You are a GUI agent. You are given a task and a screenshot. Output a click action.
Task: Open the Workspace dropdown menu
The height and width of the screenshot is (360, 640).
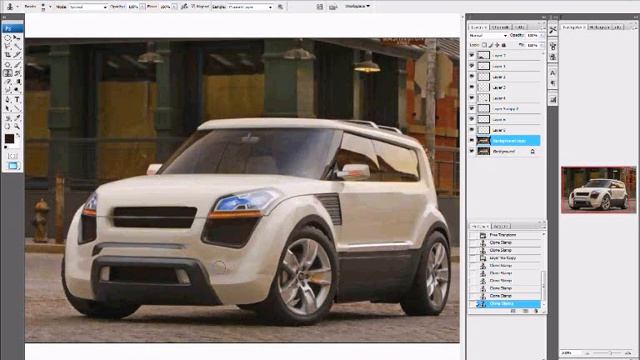pyautogui.click(x=357, y=6)
